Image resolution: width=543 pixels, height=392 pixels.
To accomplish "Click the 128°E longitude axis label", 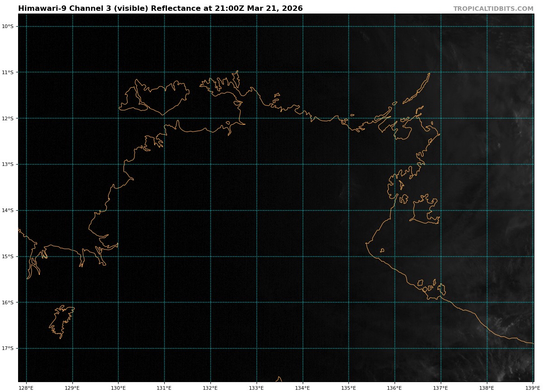I will pyautogui.click(x=26, y=387).
